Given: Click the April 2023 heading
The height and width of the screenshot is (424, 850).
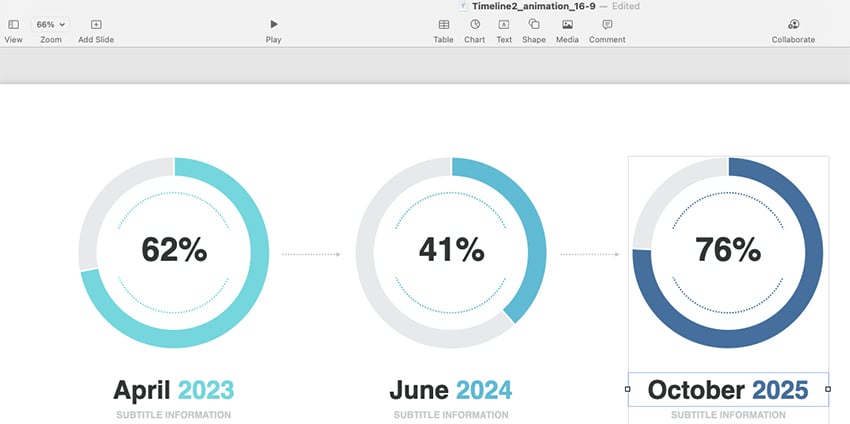Looking at the screenshot, I should coord(173,389).
